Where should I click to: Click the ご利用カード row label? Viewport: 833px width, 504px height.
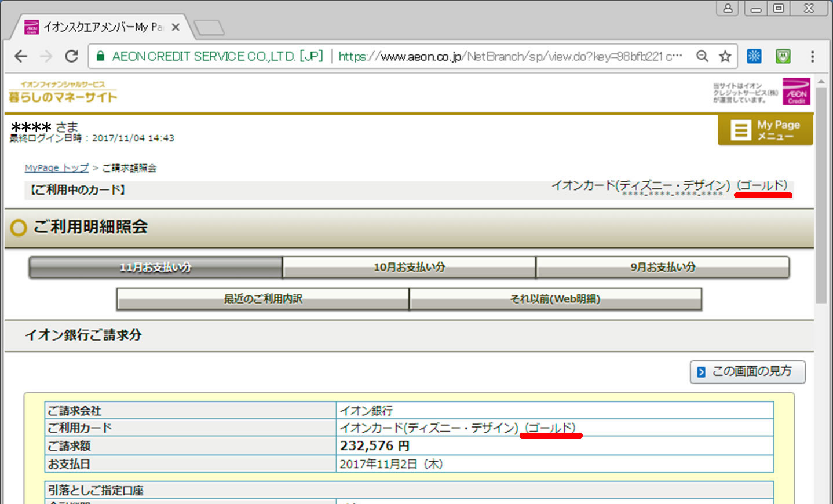coord(79,428)
